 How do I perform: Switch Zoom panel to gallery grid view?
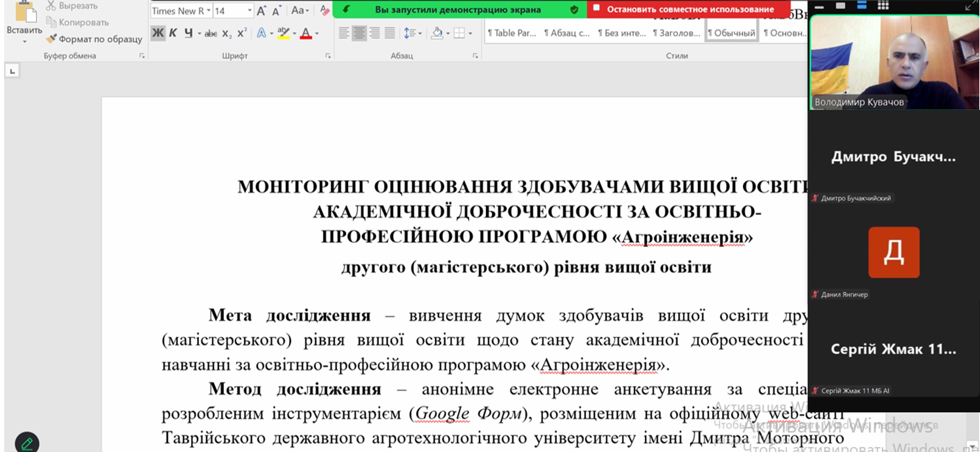coord(883,6)
